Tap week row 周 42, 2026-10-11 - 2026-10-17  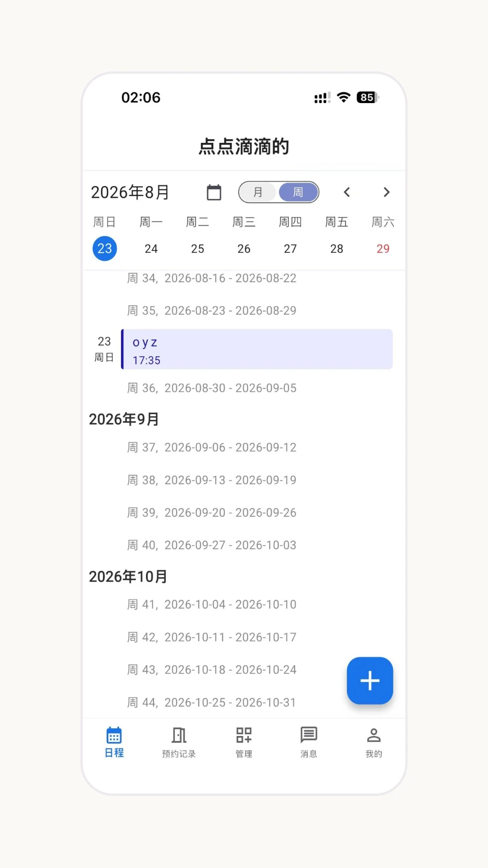click(x=211, y=637)
